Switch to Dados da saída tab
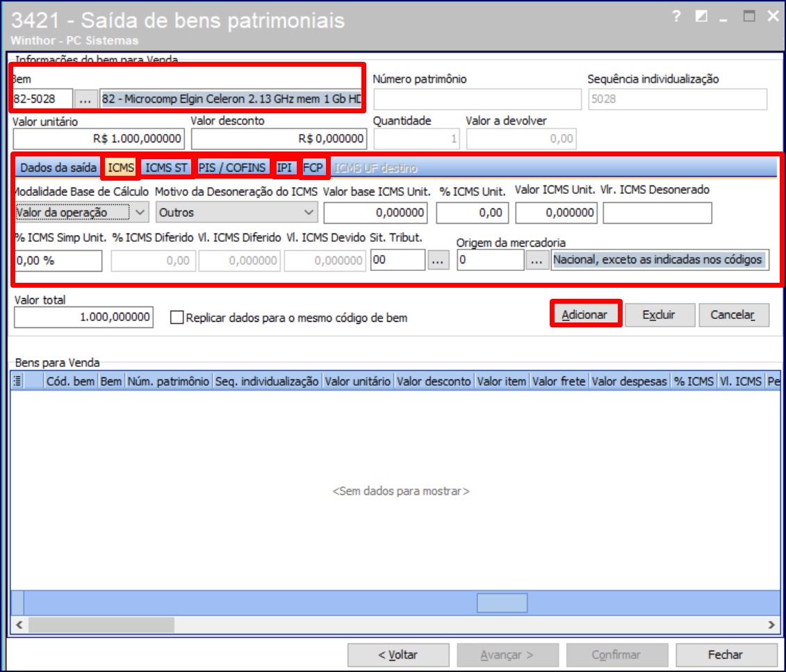This screenshot has width=786, height=672. click(x=58, y=168)
